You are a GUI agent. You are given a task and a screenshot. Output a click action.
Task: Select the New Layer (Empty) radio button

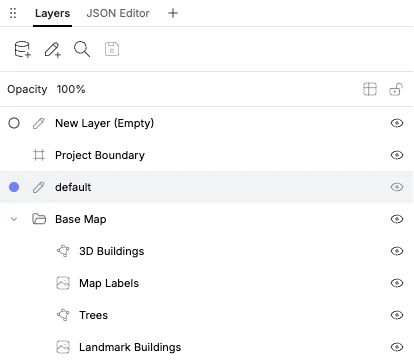coord(14,123)
